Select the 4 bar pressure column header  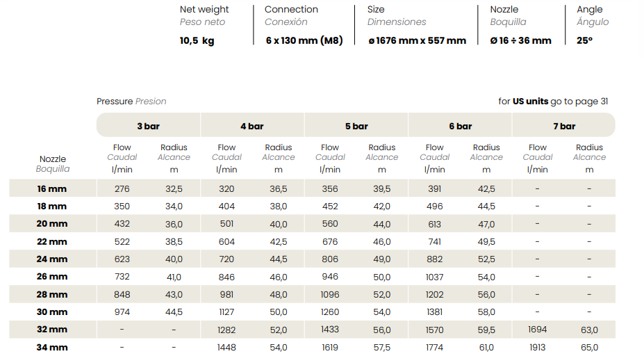click(x=252, y=126)
